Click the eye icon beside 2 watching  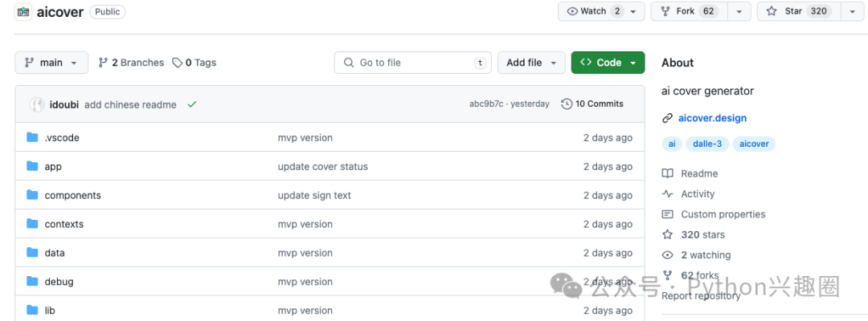pos(668,255)
